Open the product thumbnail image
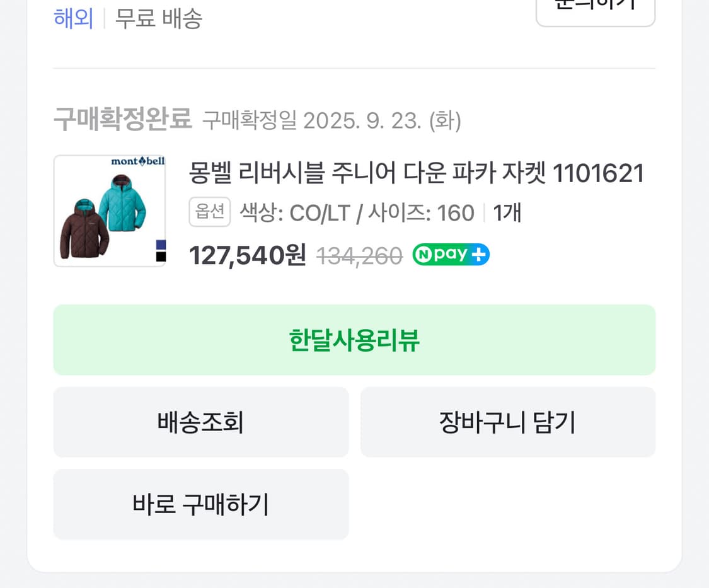709x588 pixels. (x=110, y=211)
